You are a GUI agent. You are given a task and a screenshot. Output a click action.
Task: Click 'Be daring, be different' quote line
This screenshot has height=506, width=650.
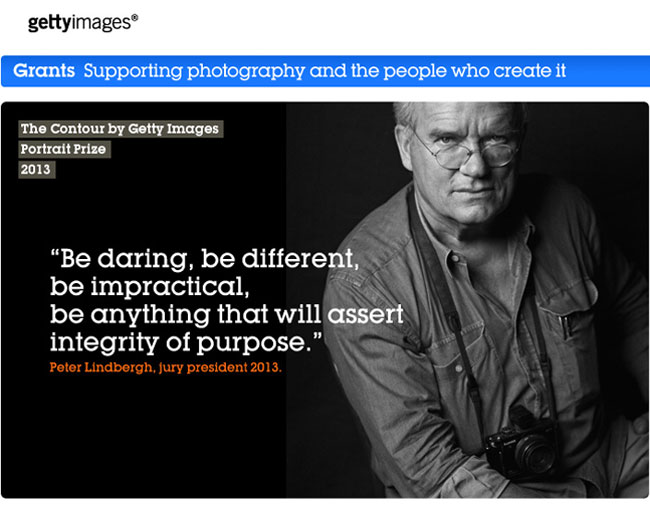(204, 259)
